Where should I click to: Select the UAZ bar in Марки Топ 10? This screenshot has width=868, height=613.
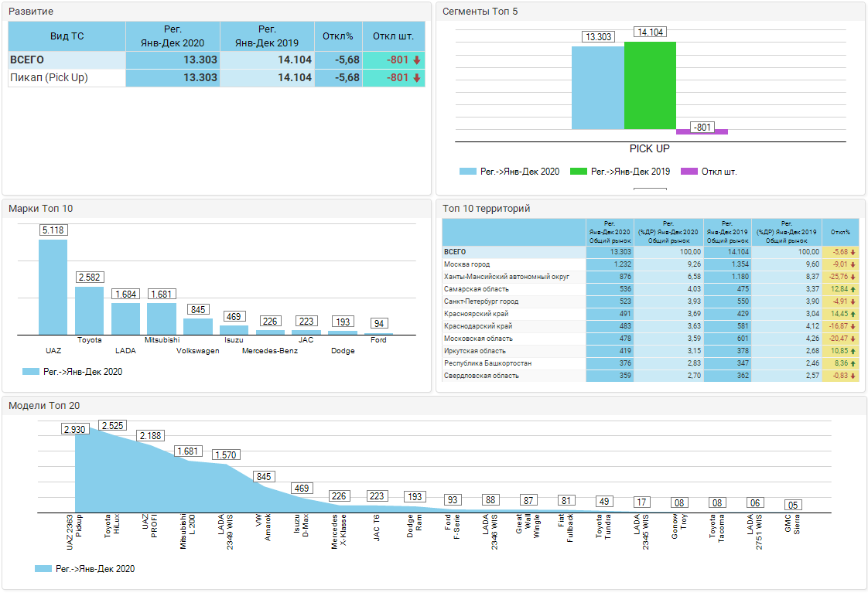click(53, 287)
